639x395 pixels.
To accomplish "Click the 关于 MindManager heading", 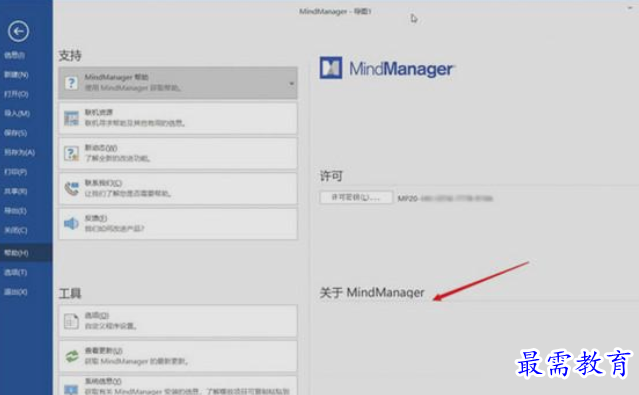I will tap(372, 292).
